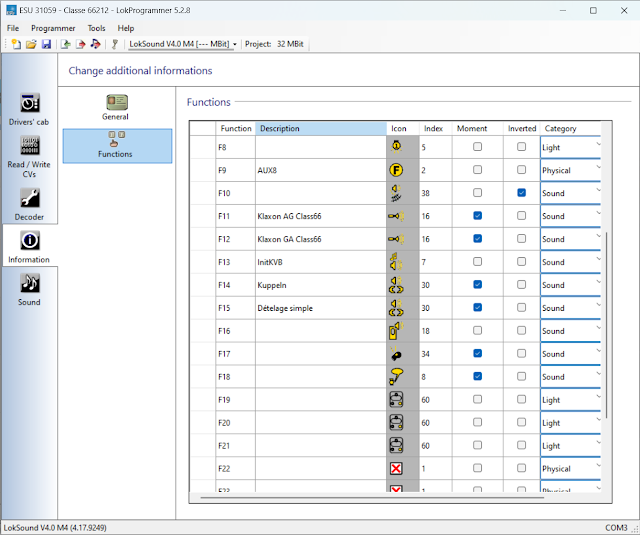Screen dimensions: 640x535
Task: Click the F14 coupling sound icon
Action: tap(396, 285)
